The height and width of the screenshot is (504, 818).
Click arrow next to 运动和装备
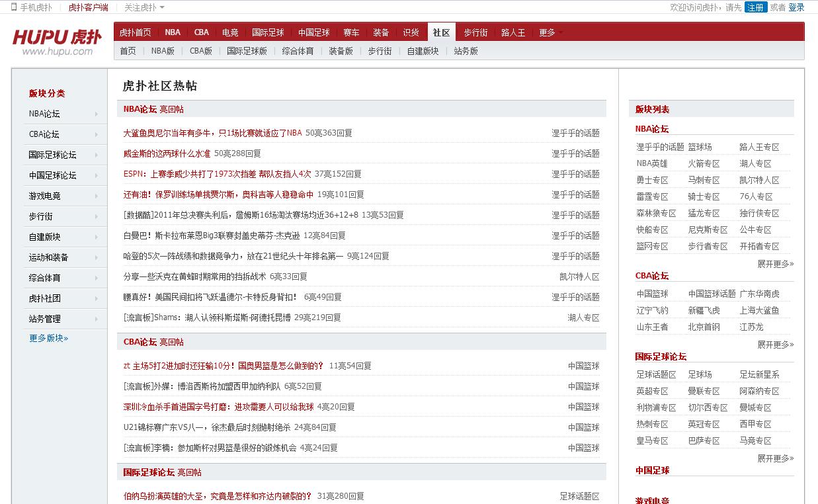coord(96,257)
